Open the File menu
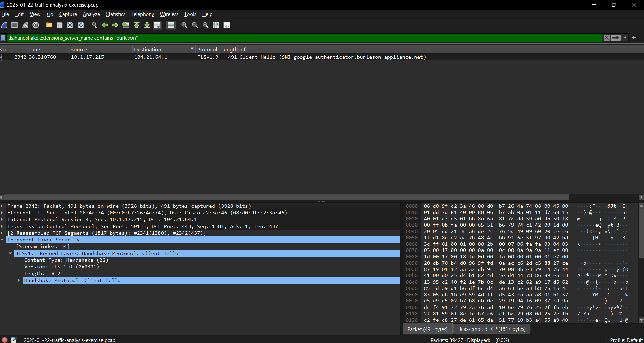644x343 pixels. pos(5,14)
